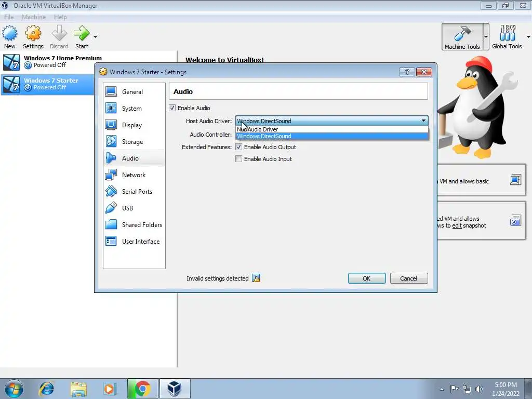Open the File menu
The image size is (532, 399).
tap(9, 17)
